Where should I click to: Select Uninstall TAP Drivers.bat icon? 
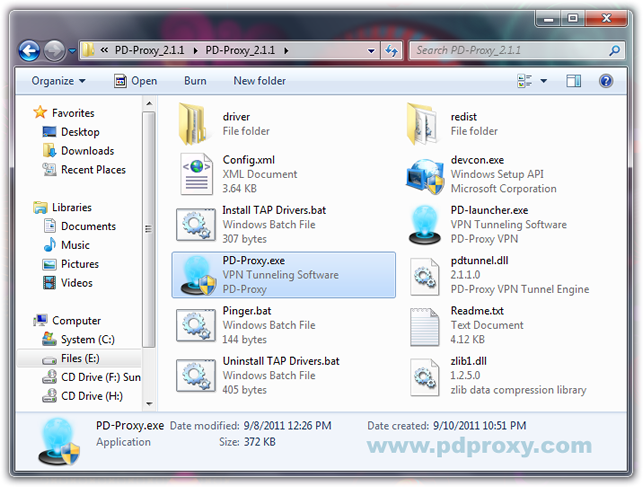(x=196, y=375)
